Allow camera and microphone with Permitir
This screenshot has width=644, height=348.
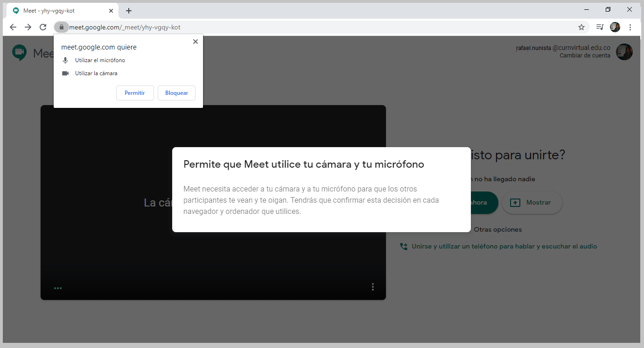pyautogui.click(x=135, y=93)
